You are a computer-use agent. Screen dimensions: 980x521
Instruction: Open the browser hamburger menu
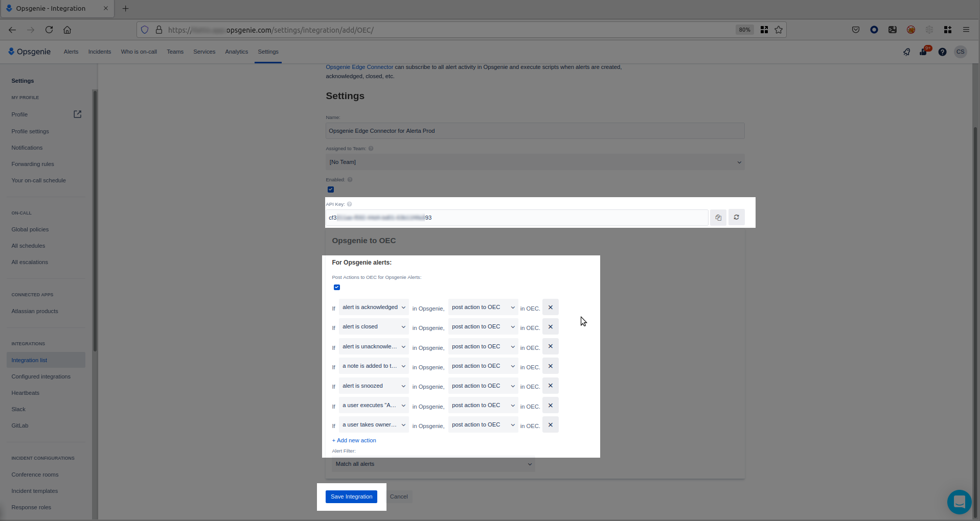coord(966,30)
